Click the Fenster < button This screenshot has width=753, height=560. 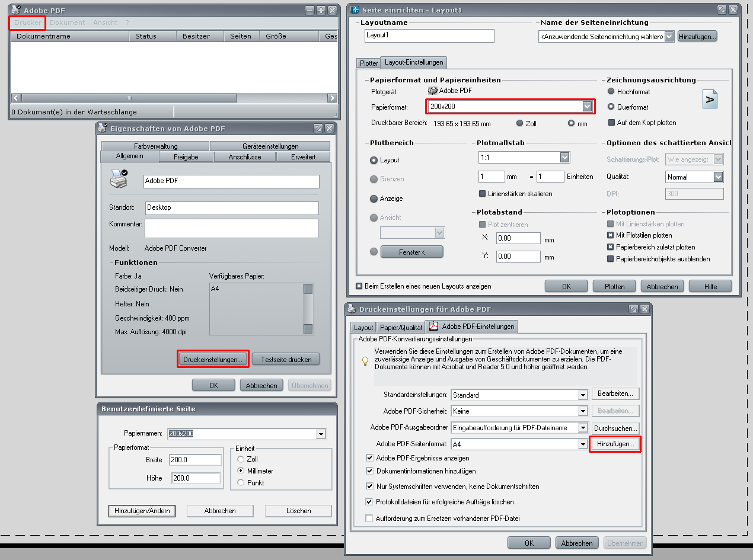click(411, 252)
